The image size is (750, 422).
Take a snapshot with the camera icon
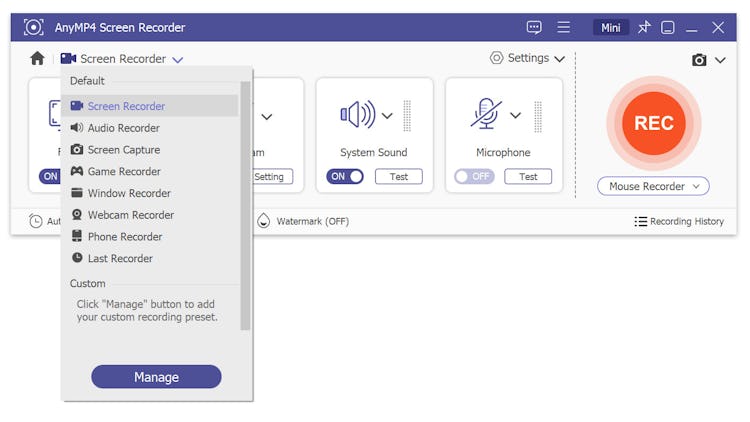click(699, 60)
